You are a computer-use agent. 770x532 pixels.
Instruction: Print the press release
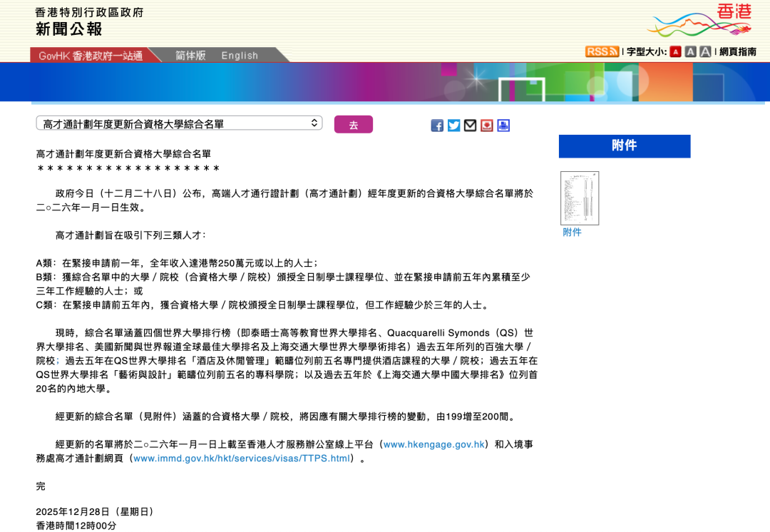[x=503, y=126]
